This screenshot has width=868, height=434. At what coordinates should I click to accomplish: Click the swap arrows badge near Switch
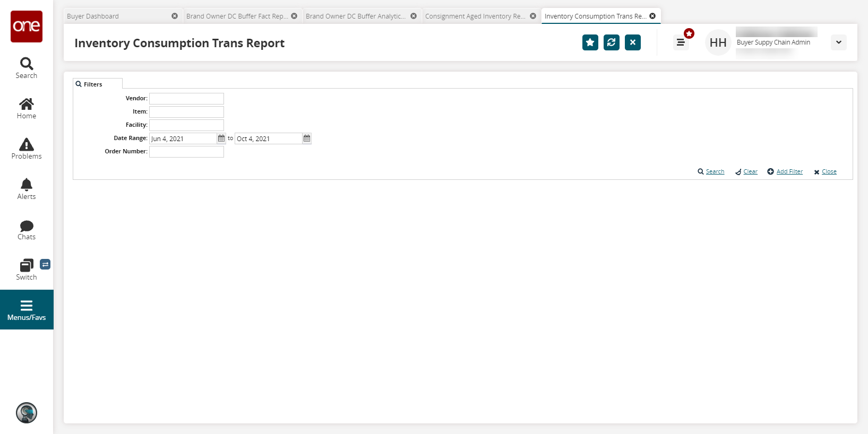coord(45,264)
